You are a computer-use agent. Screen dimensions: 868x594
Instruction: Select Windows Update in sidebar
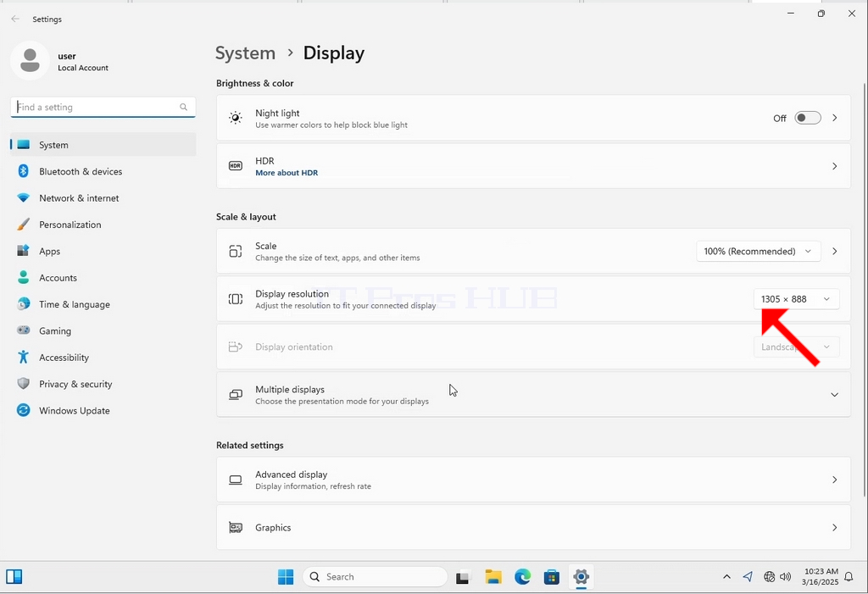tap(103, 410)
